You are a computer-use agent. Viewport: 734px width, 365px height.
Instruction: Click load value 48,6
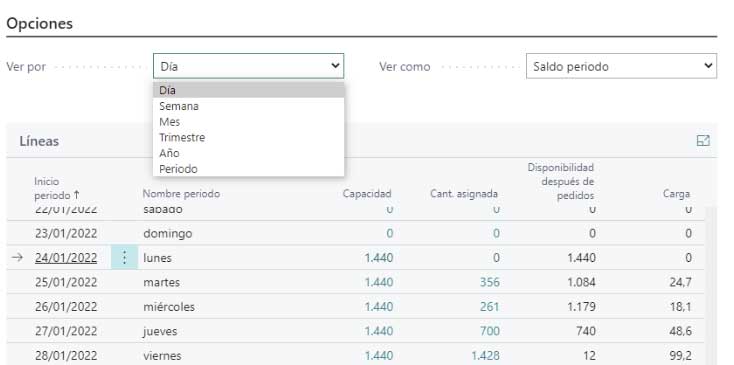(681, 331)
